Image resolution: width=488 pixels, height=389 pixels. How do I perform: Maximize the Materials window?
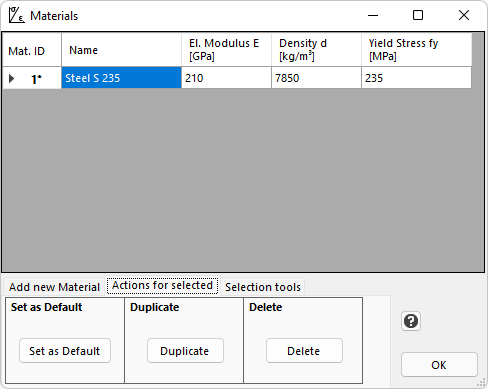[x=418, y=15]
